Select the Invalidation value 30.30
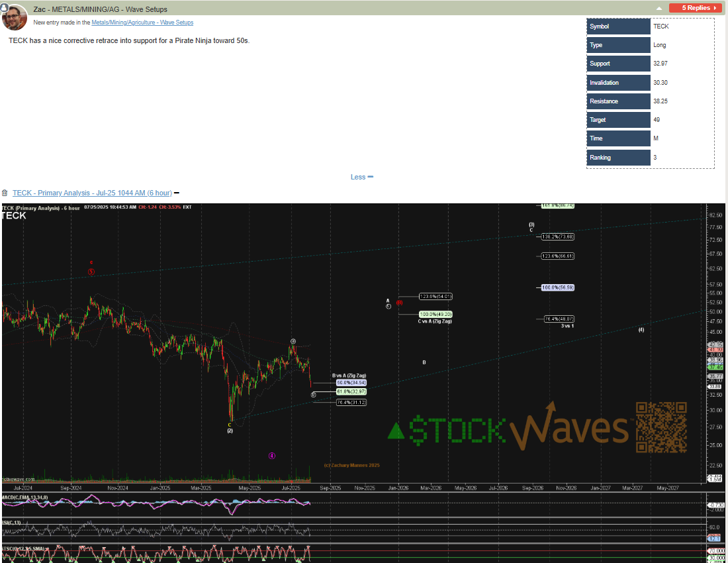728x563 pixels. point(660,83)
